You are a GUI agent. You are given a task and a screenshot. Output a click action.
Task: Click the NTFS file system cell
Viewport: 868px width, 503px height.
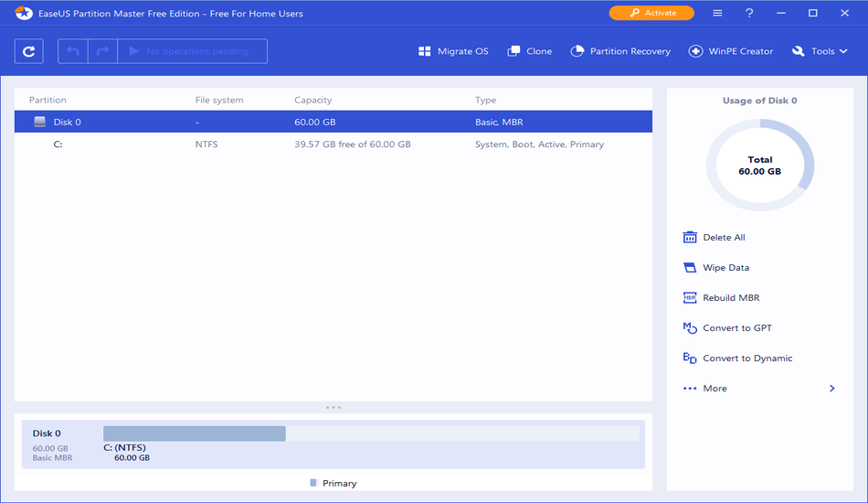(206, 144)
